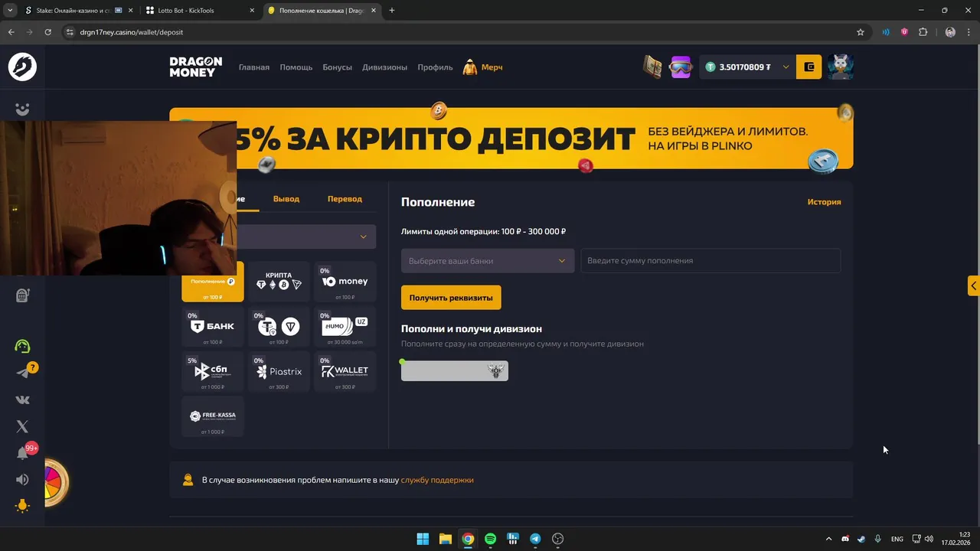Spin the fortune wheel icon
Image resolution: width=980 pixels, height=551 pixels.
coord(55,482)
